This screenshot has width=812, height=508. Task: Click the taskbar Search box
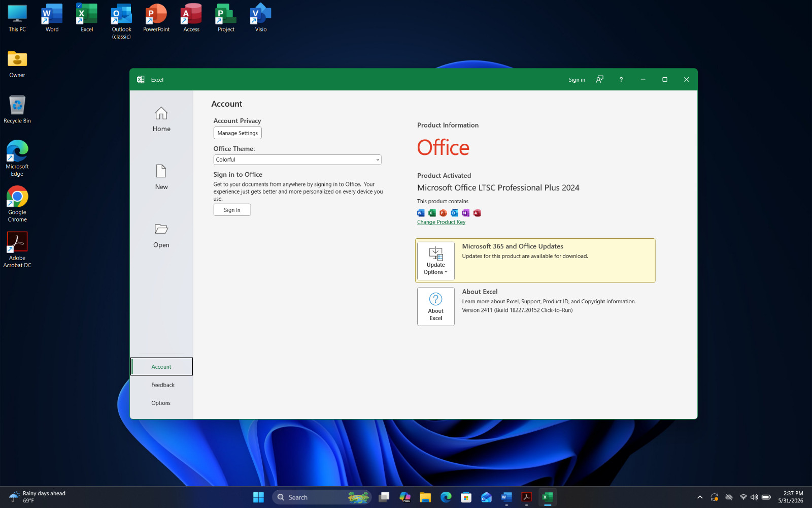coord(322,497)
